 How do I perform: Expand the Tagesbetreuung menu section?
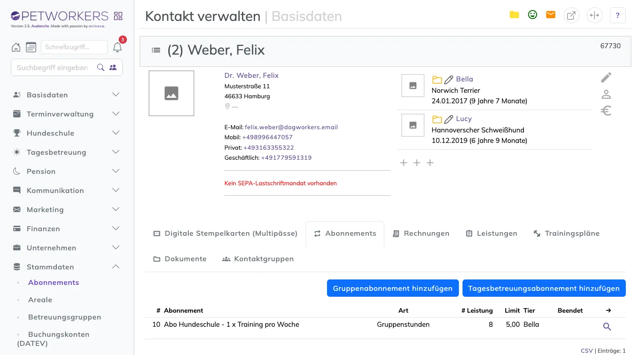click(x=67, y=152)
